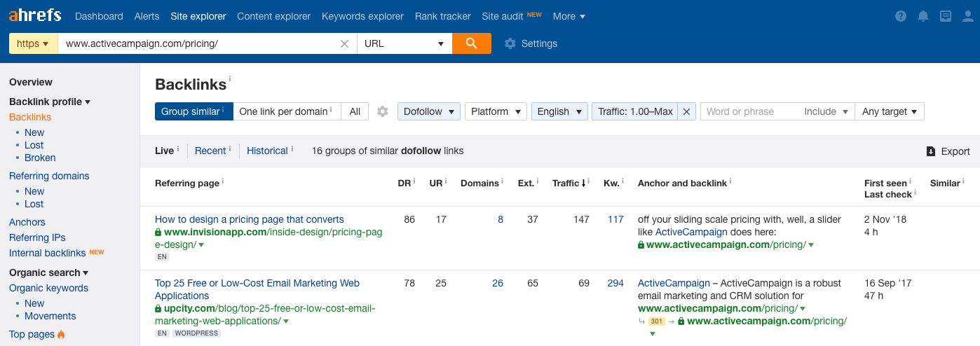Viewport: 980px width, 346px height.
Task: Collapse the Organic search section
Action: click(49, 272)
